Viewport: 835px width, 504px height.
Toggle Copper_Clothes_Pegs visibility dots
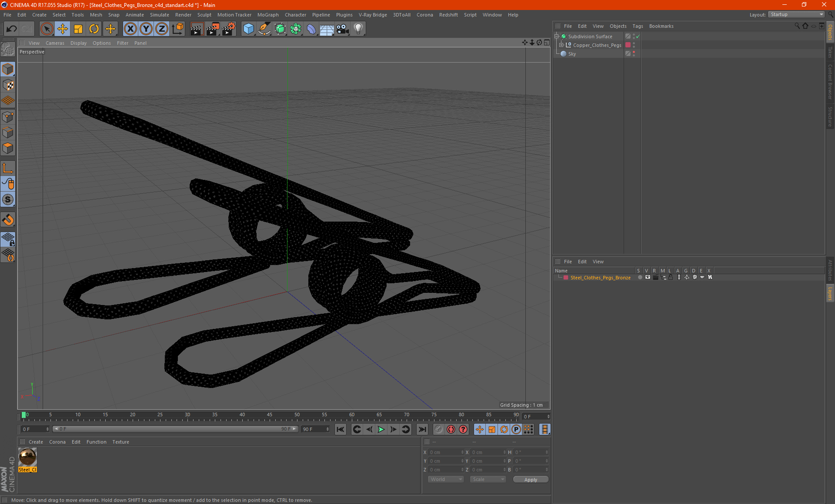[634, 45]
